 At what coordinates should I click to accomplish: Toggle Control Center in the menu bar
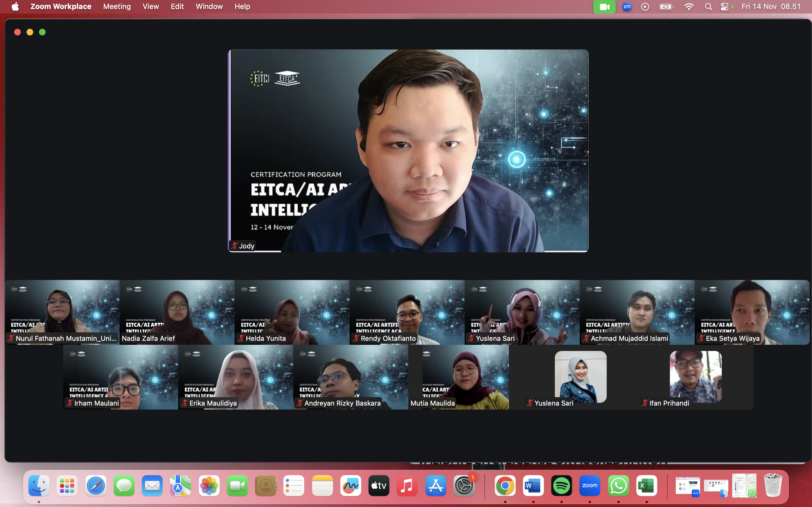[x=725, y=6]
